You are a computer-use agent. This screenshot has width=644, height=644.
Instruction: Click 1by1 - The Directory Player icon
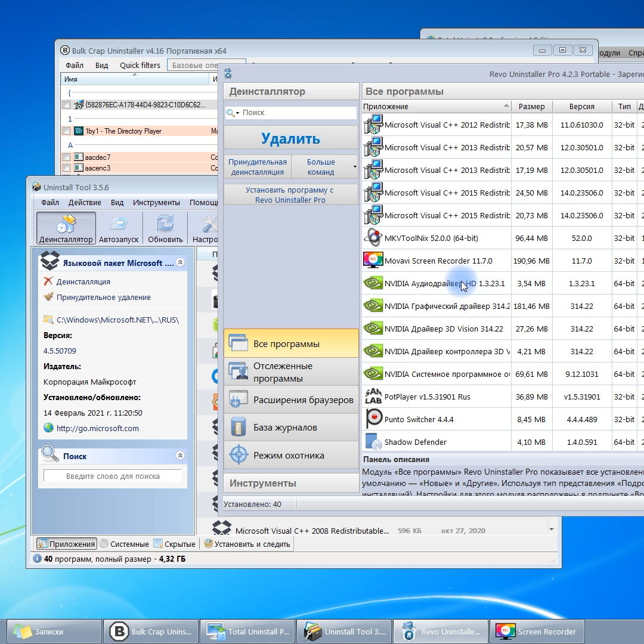pos(78,131)
